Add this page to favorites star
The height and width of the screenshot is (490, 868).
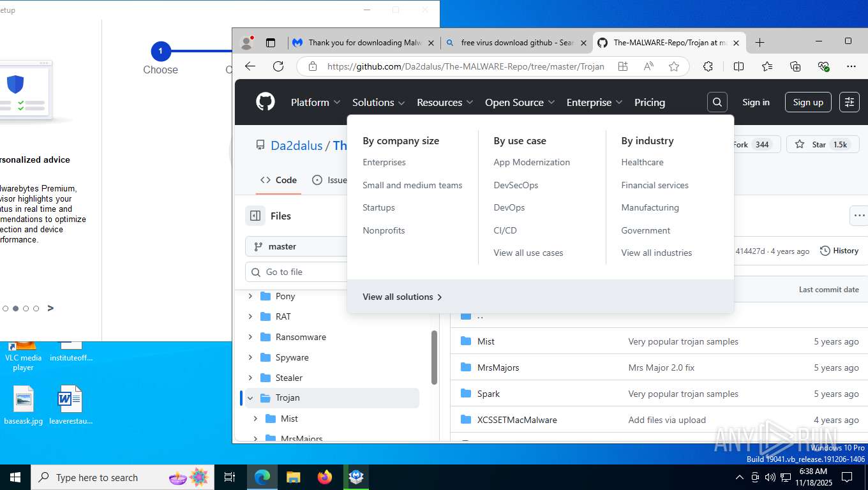pos(673,66)
